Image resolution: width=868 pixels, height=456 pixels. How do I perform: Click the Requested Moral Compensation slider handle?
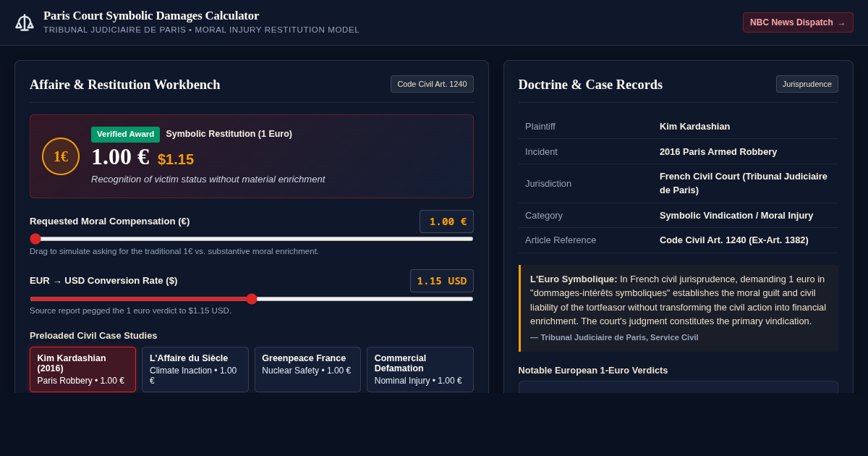pos(35,239)
